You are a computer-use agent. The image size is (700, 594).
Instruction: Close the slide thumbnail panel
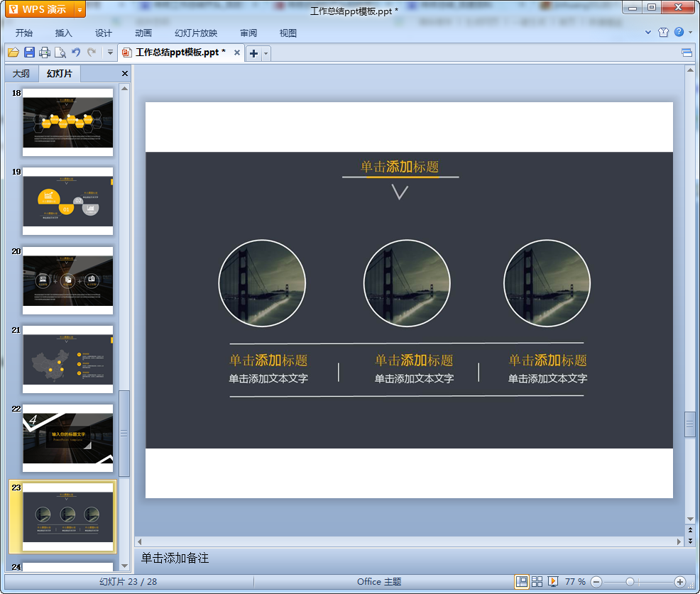coord(125,74)
